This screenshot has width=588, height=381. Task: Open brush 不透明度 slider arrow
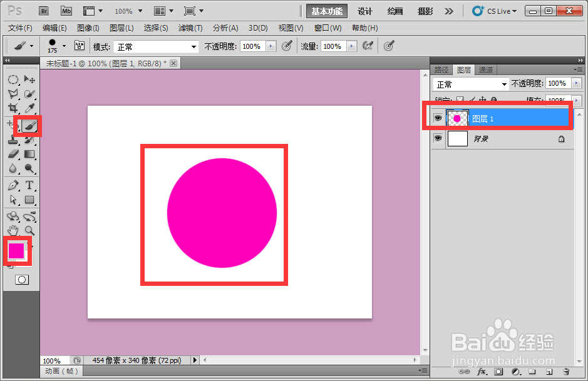click(x=271, y=46)
